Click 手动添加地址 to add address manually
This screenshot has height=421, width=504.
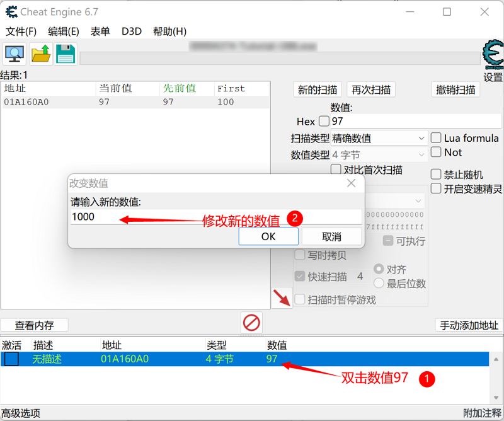tap(469, 325)
